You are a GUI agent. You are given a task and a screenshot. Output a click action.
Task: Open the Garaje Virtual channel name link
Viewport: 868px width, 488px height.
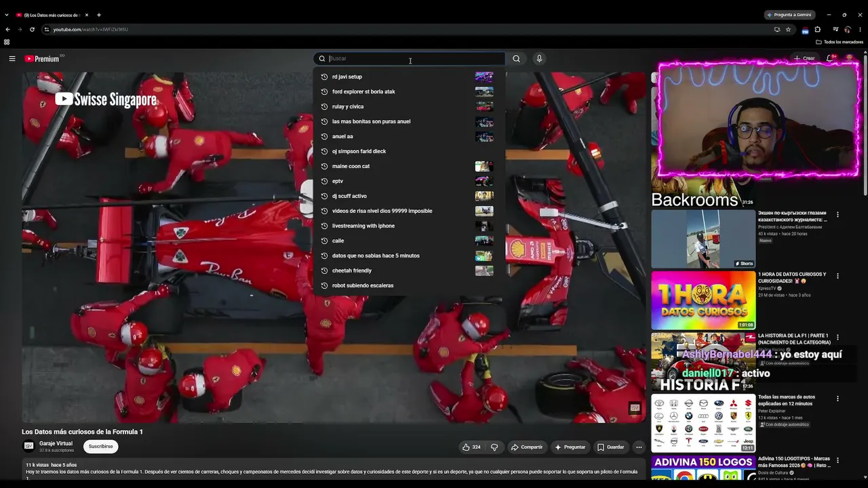point(56,443)
